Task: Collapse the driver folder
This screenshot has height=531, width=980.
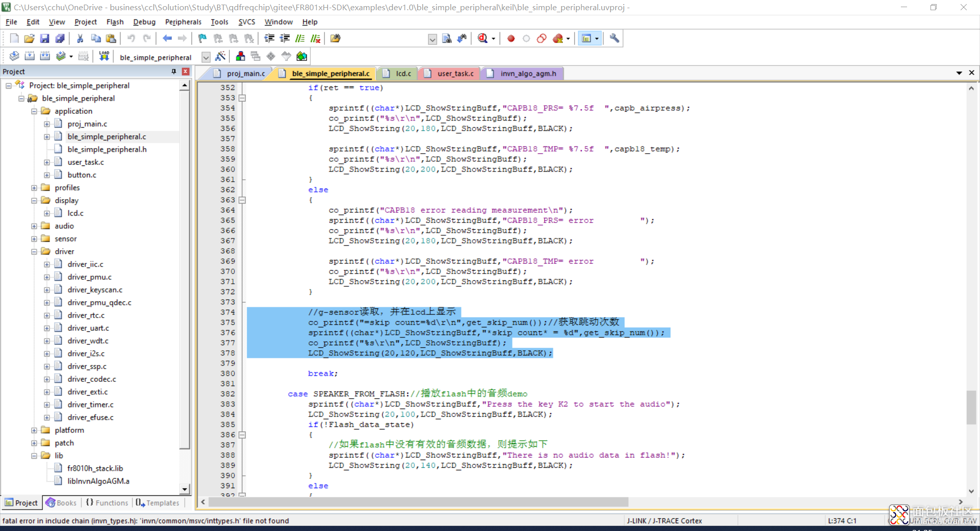Action: 34,252
